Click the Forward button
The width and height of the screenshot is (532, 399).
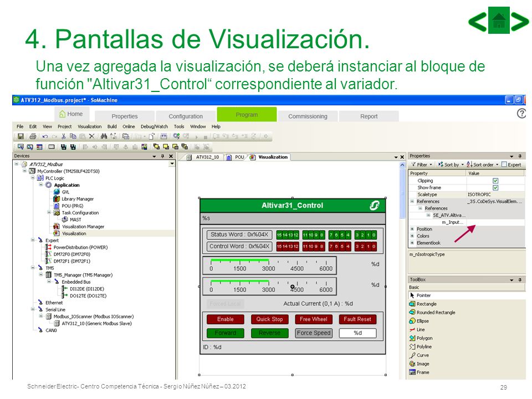tap(226, 333)
